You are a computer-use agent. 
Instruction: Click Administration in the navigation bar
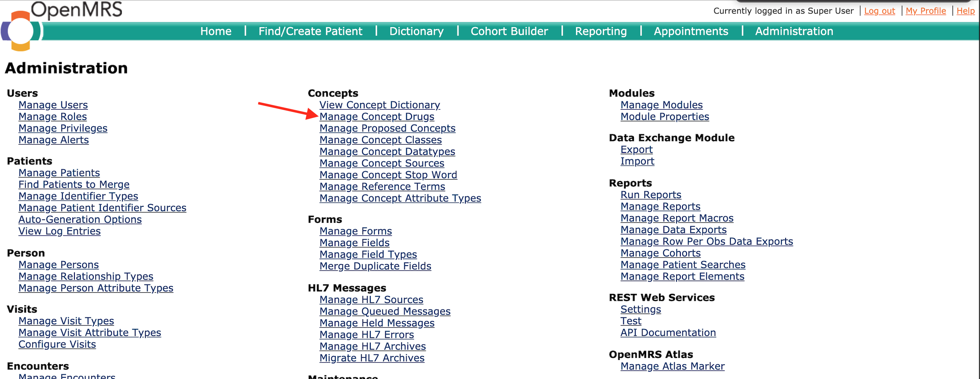pos(794,31)
